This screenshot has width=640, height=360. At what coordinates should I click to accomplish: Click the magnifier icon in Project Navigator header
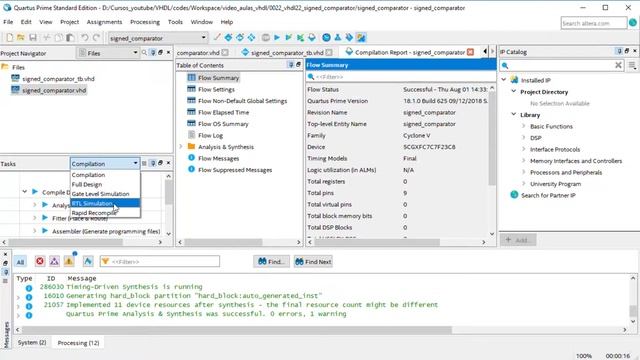pos(144,53)
